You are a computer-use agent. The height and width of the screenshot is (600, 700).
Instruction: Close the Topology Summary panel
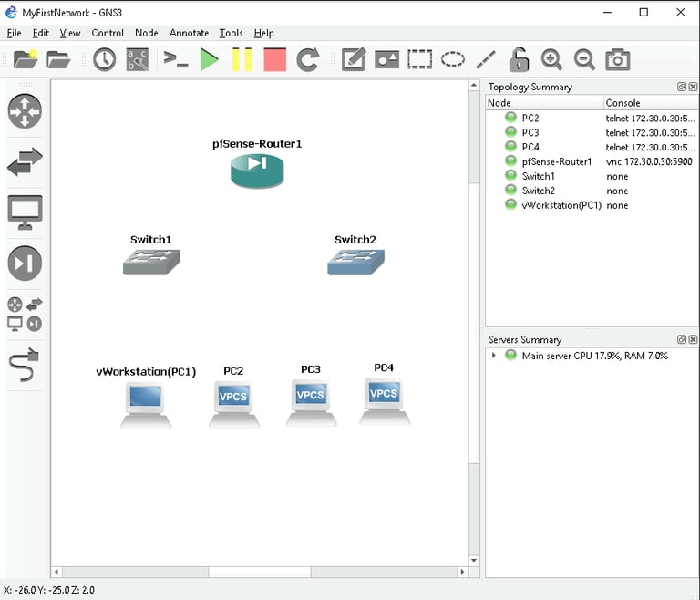(x=693, y=87)
